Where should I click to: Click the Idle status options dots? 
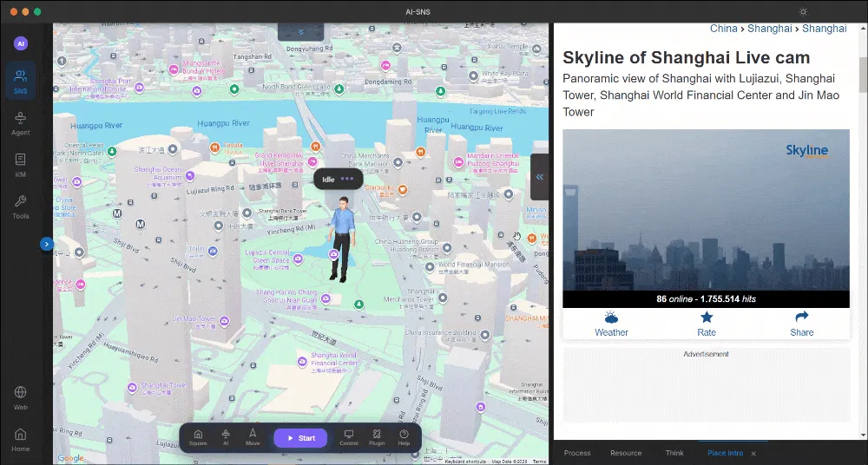tap(347, 179)
